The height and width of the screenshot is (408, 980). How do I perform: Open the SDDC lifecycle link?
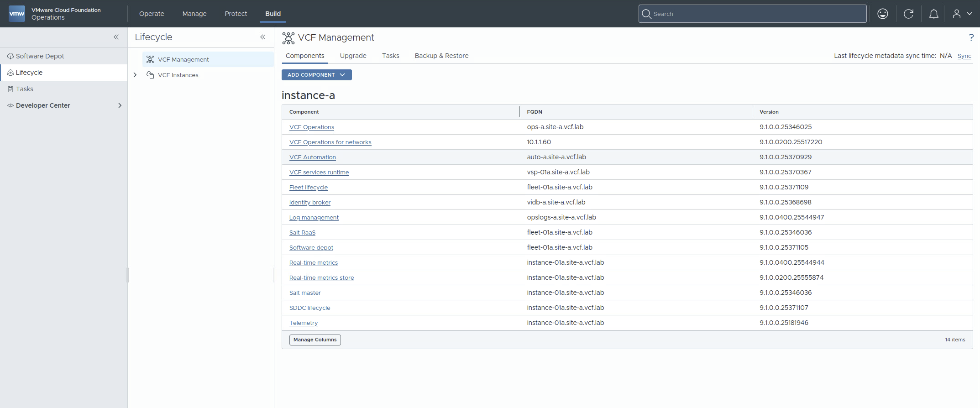coord(310,308)
